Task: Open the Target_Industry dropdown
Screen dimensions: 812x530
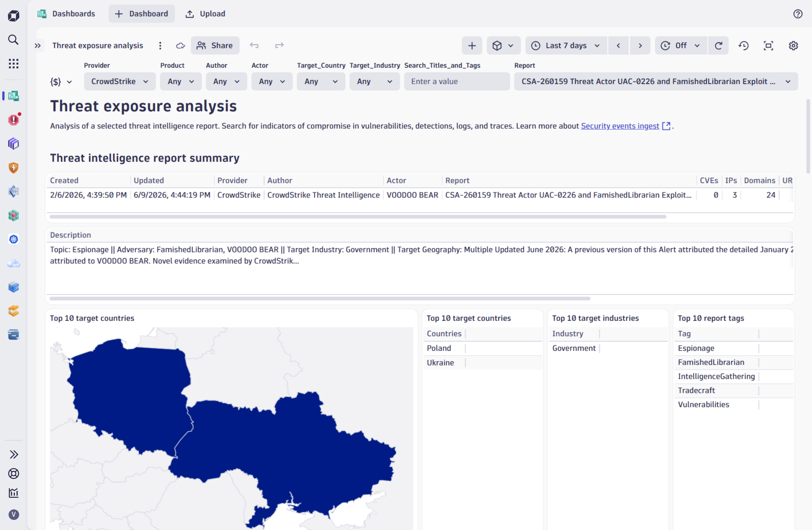Action: pos(375,82)
